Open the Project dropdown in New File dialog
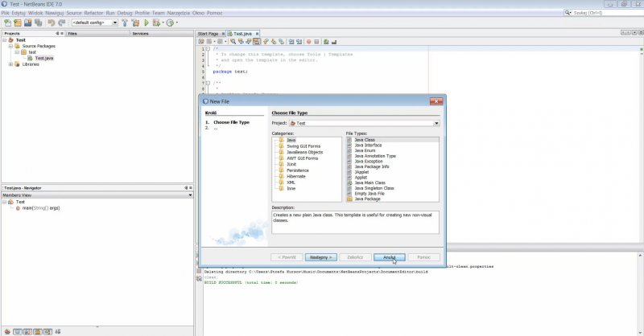 point(436,123)
